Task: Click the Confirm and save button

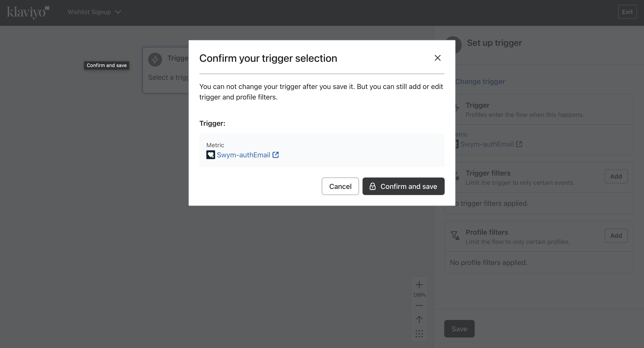Action: click(403, 186)
